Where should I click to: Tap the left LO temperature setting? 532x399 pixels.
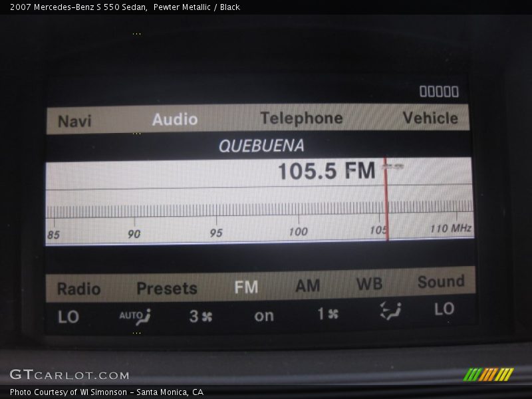(x=68, y=317)
